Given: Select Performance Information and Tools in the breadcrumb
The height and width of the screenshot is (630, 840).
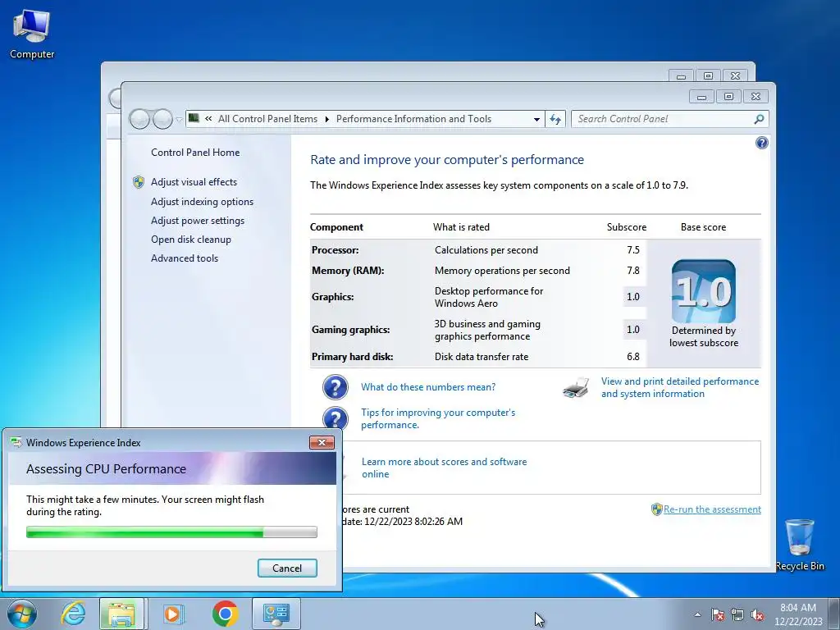Looking at the screenshot, I should click(x=413, y=119).
